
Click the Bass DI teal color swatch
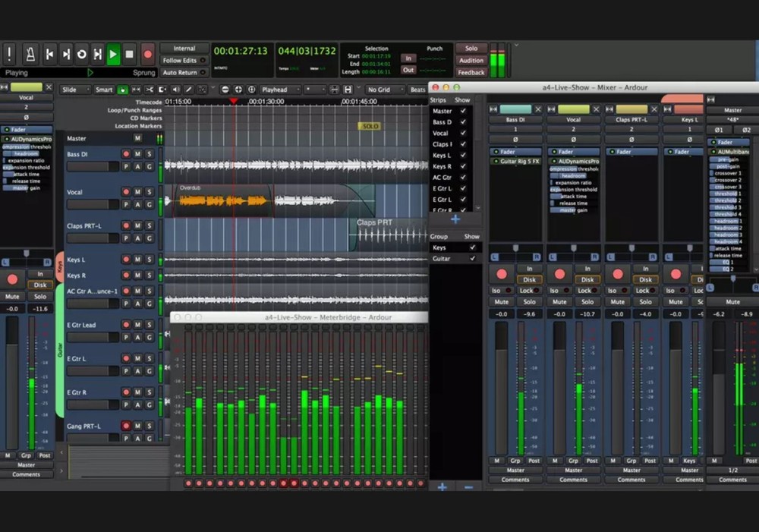point(515,109)
